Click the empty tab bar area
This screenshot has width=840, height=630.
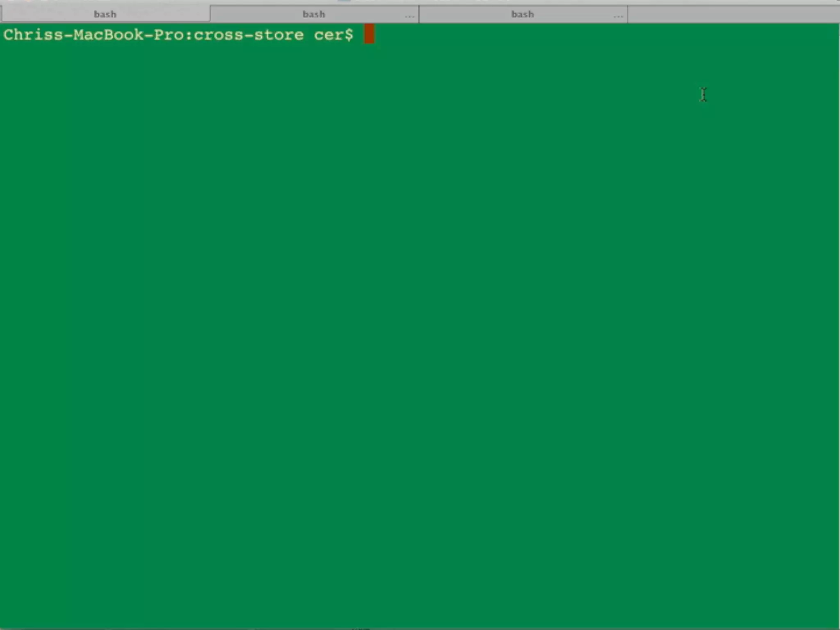point(733,15)
